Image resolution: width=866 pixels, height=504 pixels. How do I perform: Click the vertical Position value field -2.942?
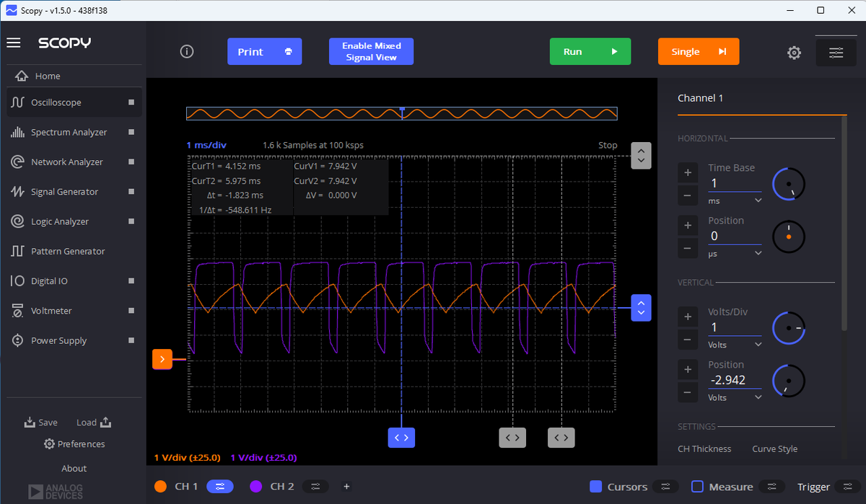coord(734,380)
